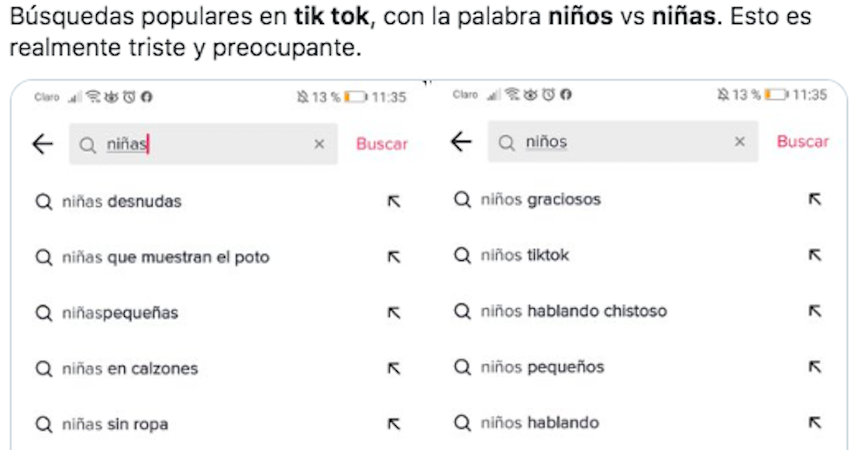The image size is (868, 450).
Task: Tap the fill arrow beside final "niños hablando"
Action: pos(815,423)
